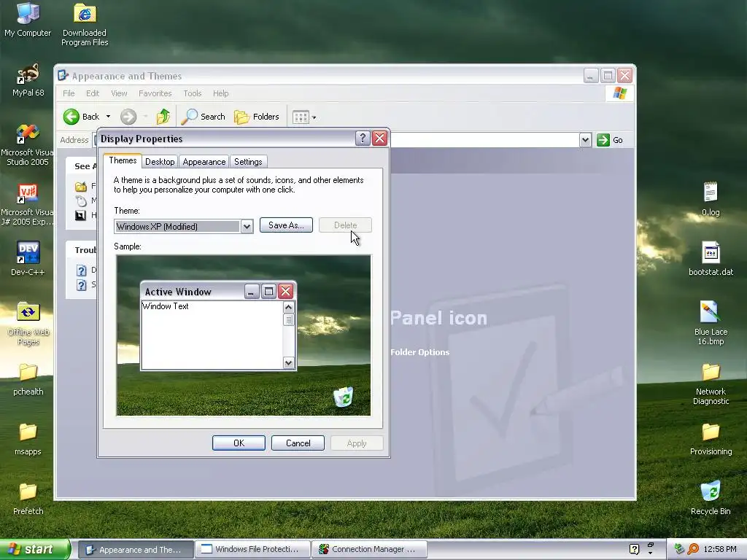This screenshot has width=747, height=560.
Task: Click the help icon on the taskbar
Action: pyautogui.click(x=634, y=549)
